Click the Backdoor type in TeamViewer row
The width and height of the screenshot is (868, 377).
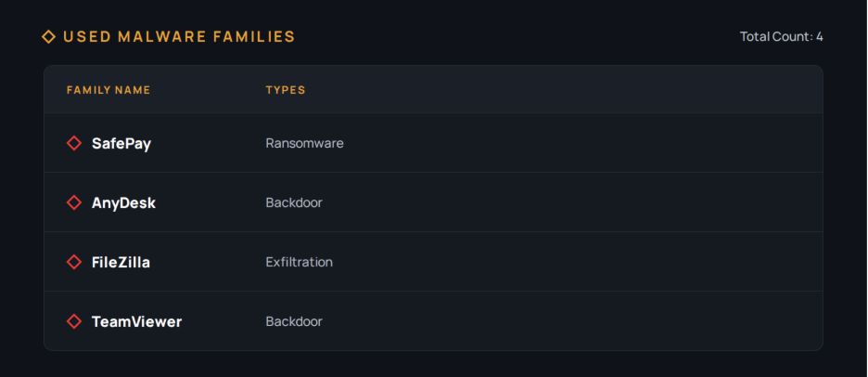coord(294,321)
